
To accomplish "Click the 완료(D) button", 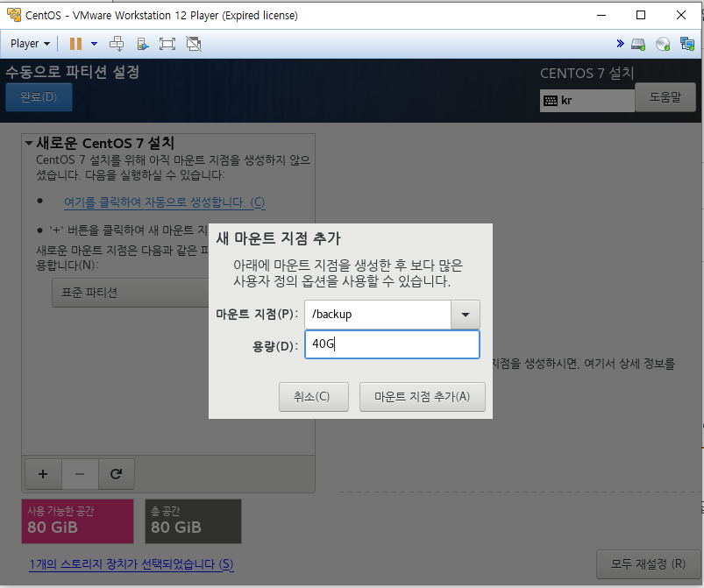I will (x=39, y=96).
